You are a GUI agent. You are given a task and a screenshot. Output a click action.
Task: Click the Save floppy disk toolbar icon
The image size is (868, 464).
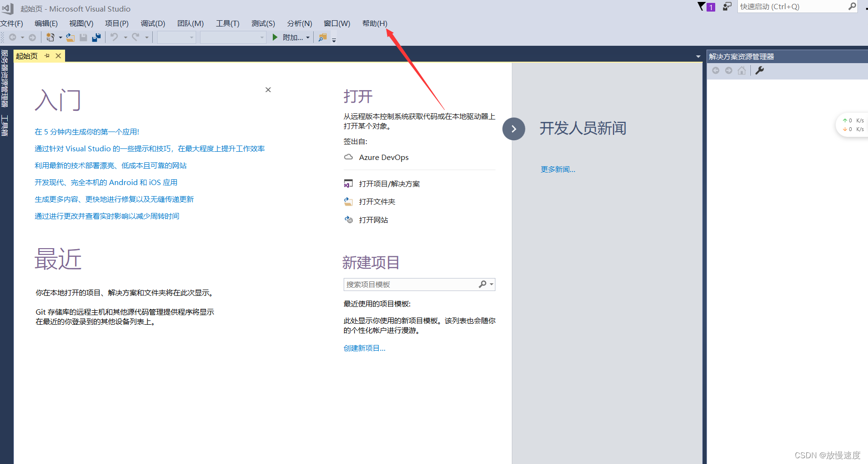[x=83, y=37]
